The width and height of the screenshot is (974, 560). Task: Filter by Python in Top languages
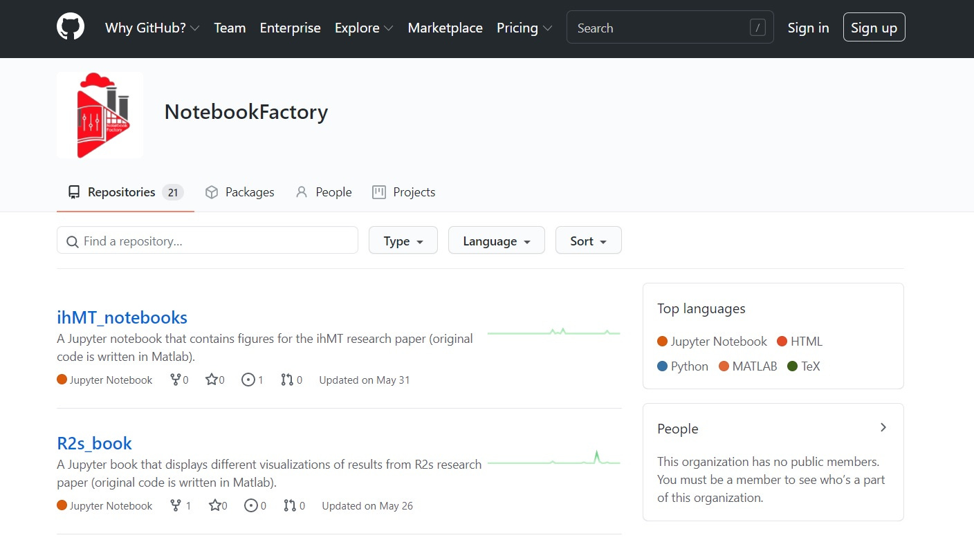tap(683, 366)
